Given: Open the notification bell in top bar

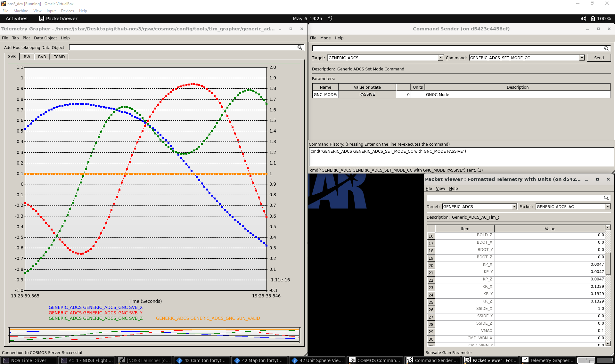Looking at the screenshot, I should click(x=330, y=19).
